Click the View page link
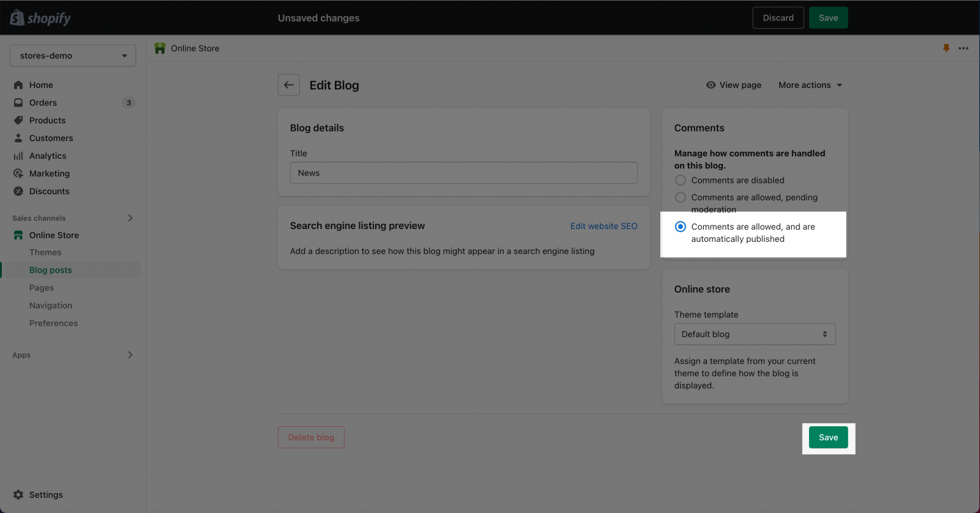980x513 pixels. pos(740,85)
